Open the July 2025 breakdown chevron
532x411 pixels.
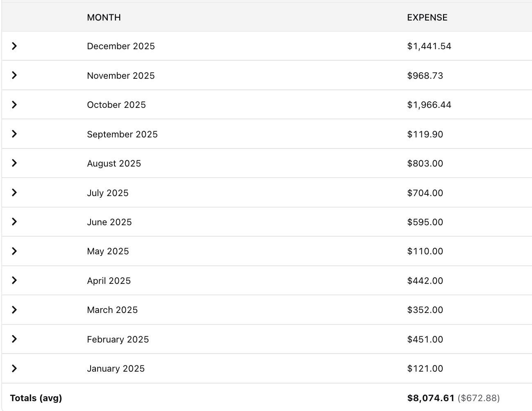pyautogui.click(x=14, y=192)
